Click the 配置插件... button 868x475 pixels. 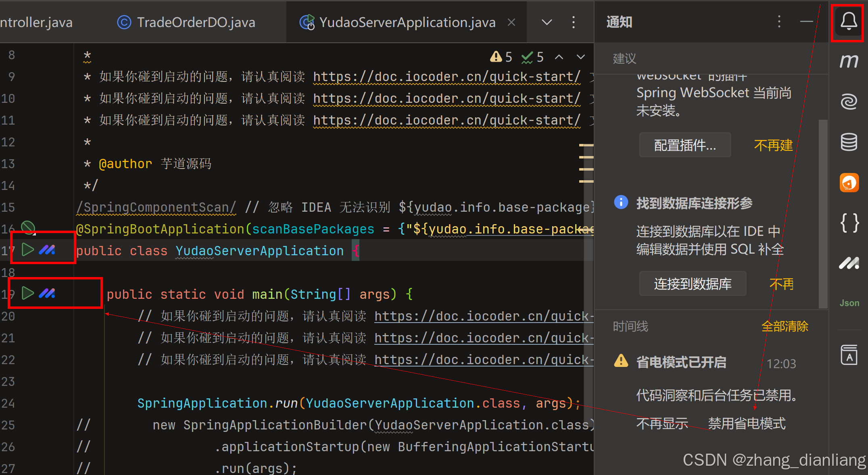(685, 145)
